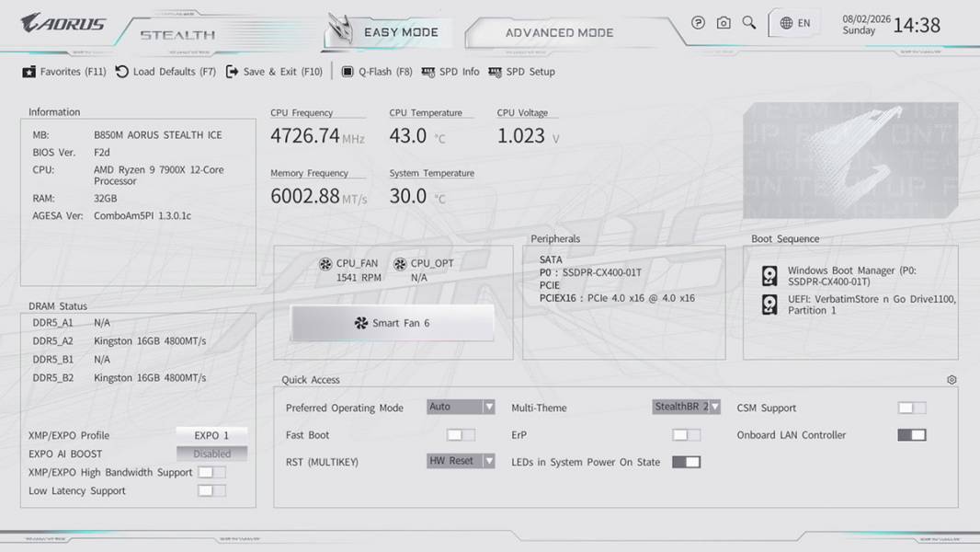
Task: Click the DDR5_A1 N/A row
Action: point(72,323)
